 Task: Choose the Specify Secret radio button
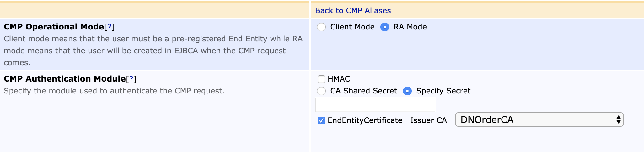407,91
